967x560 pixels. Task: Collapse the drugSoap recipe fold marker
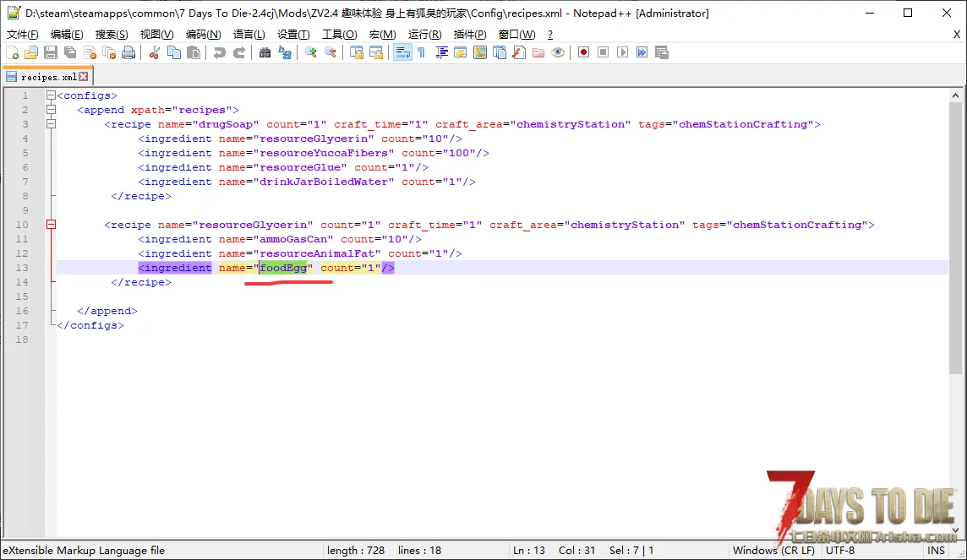click(52, 124)
